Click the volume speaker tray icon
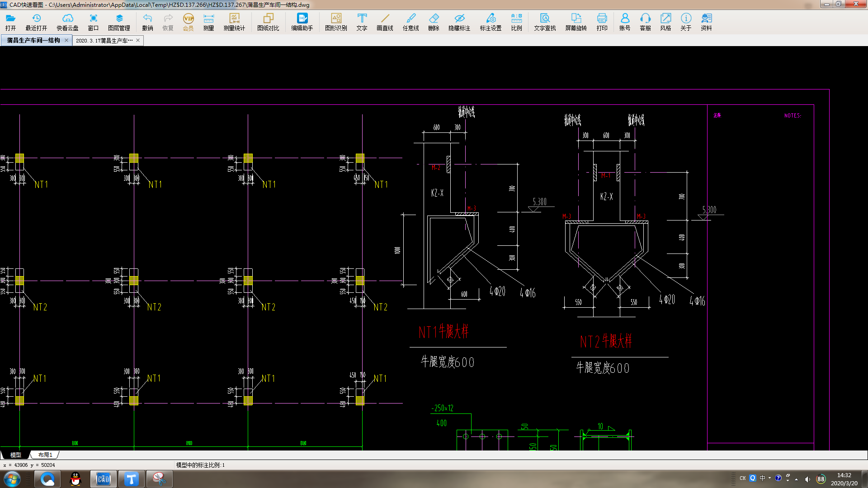Viewport: 868px width, 488px height. click(807, 479)
